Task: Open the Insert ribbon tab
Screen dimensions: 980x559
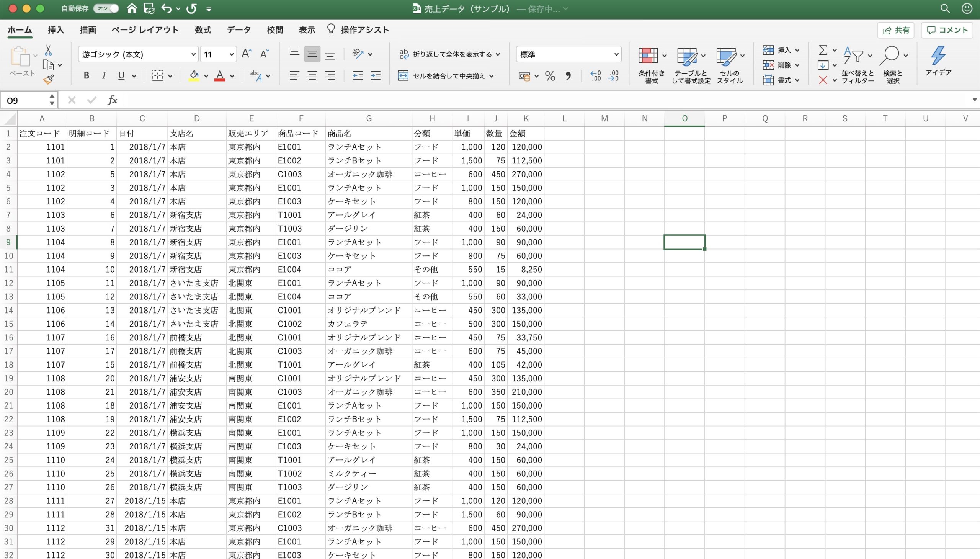Action: pyautogui.click(x=56, y=30)
